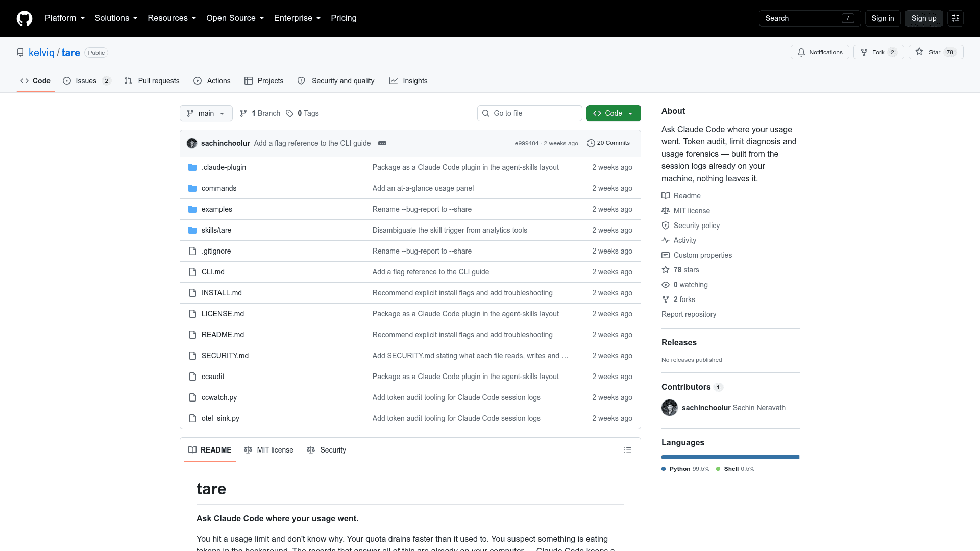Click the folder icon beside skills/tare

pos(192,230)
